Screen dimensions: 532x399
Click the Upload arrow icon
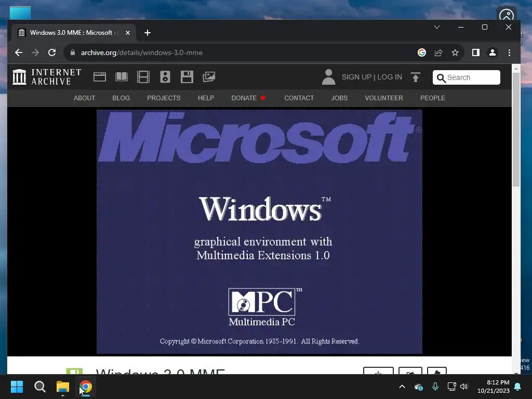point(415,77)
